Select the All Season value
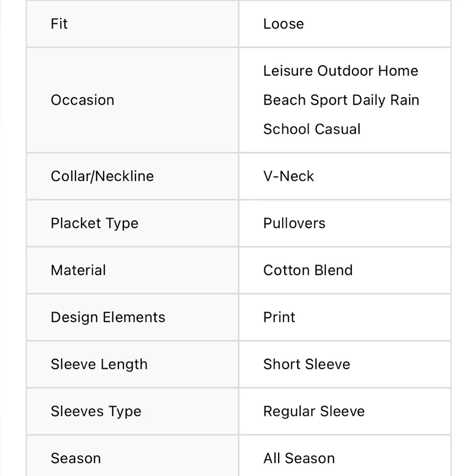The image size is (476, 476). tap(299, 458)
